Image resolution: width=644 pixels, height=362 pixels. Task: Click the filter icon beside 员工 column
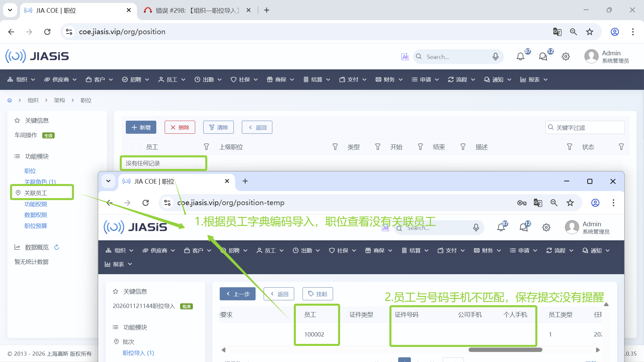206,147
